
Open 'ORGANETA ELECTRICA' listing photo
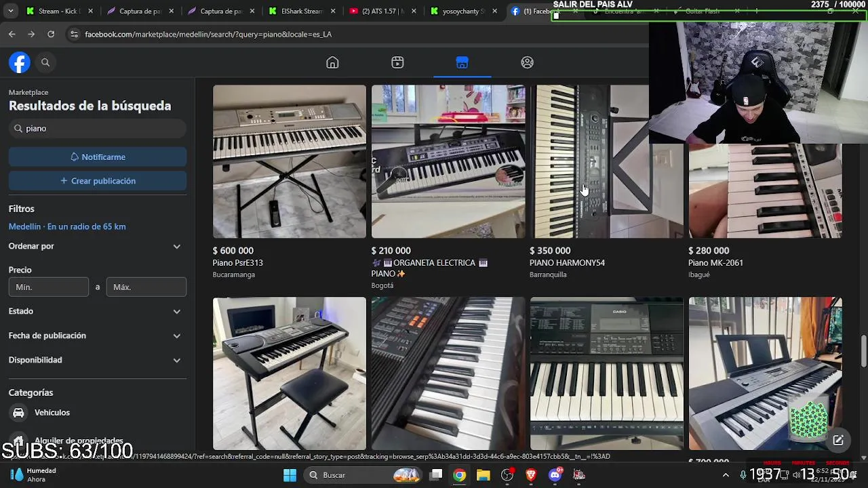448,161
